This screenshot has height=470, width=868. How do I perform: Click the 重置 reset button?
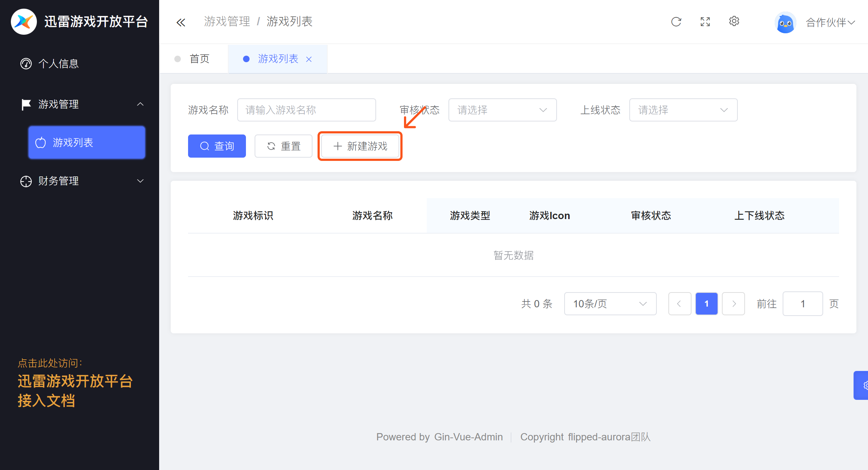(x=284, y=146)
